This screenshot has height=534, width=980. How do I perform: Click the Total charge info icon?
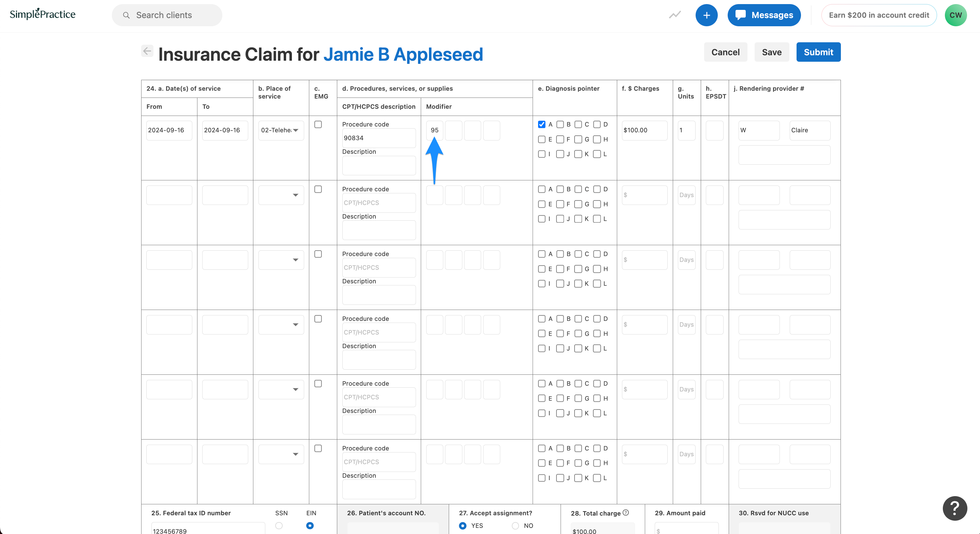click(626, 512)
